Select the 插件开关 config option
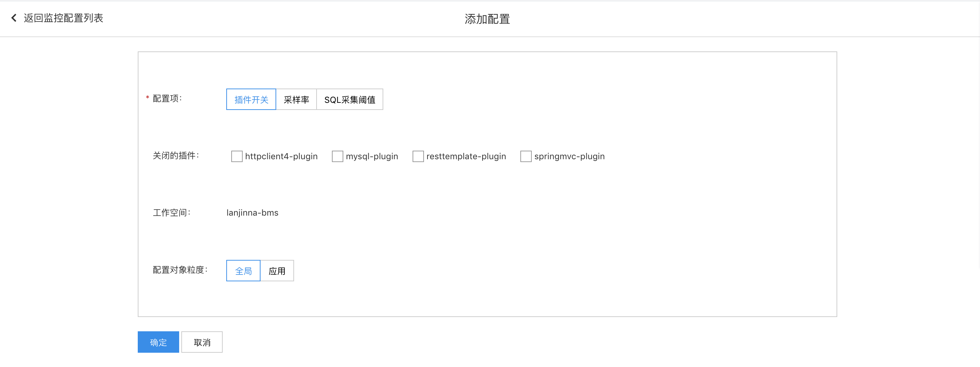 point(251,99)
